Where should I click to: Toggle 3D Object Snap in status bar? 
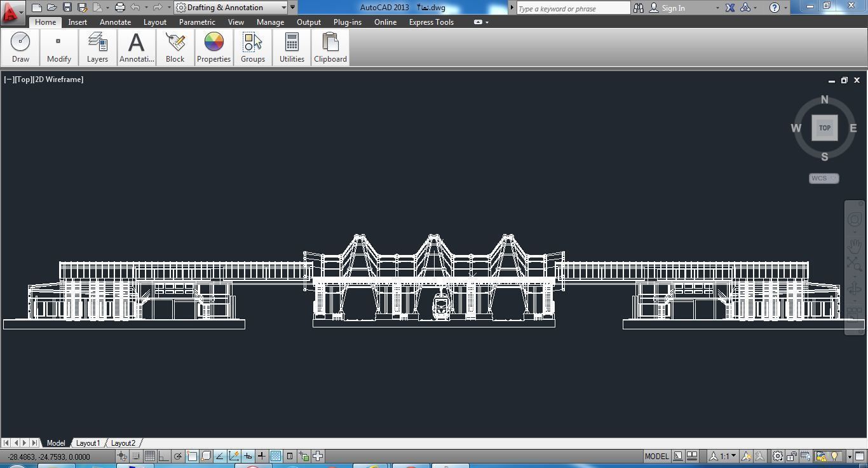tap(206, 456)
